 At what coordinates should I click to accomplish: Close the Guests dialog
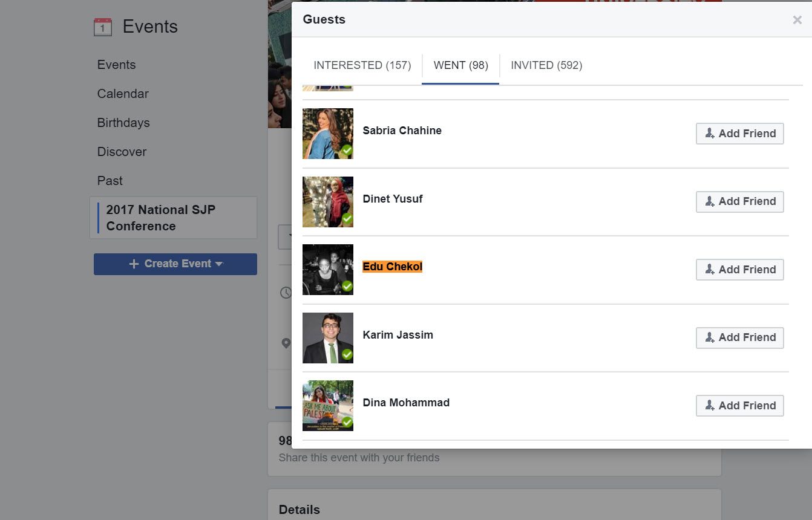click(797, 20)
